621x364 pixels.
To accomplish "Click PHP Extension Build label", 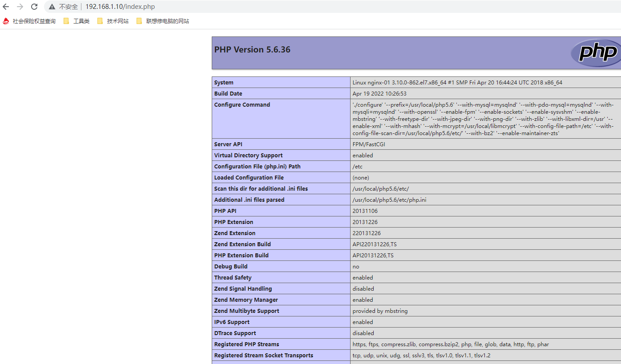I will [241, 256].
